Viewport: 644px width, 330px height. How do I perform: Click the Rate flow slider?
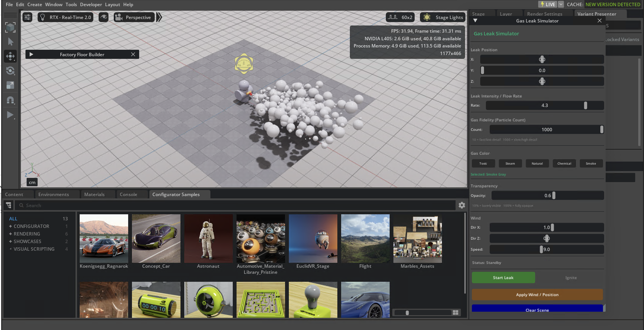click(545, 105)
